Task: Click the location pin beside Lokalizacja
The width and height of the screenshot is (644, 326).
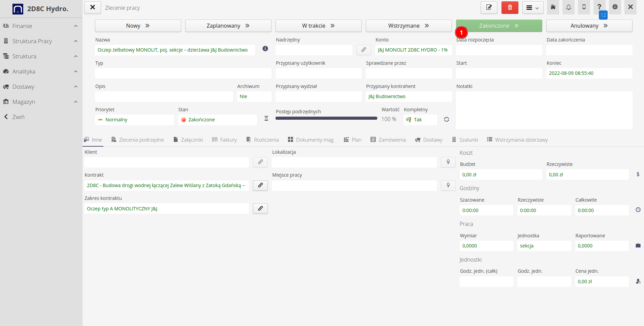Action: [x=448, y=162]
